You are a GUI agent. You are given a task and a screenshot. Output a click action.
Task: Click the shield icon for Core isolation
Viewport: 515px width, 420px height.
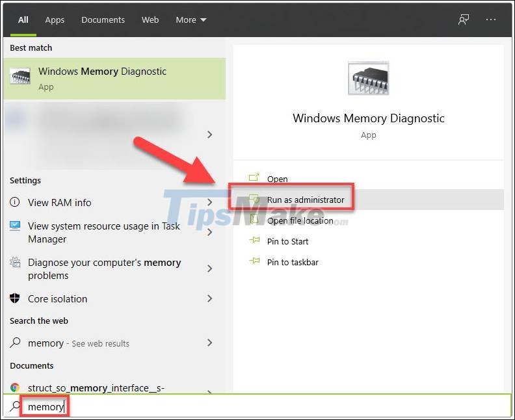coord(15,298)
